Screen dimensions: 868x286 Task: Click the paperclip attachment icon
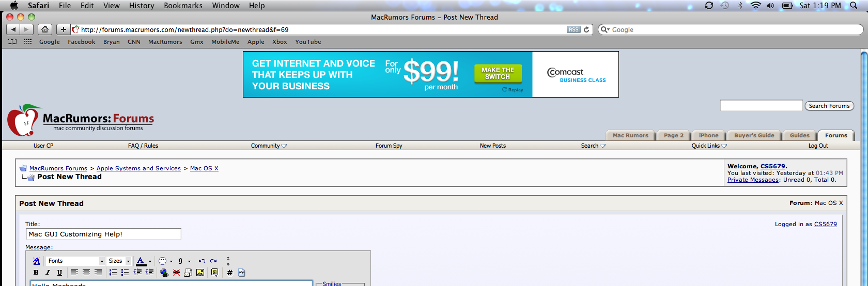[x=180, y=261]
